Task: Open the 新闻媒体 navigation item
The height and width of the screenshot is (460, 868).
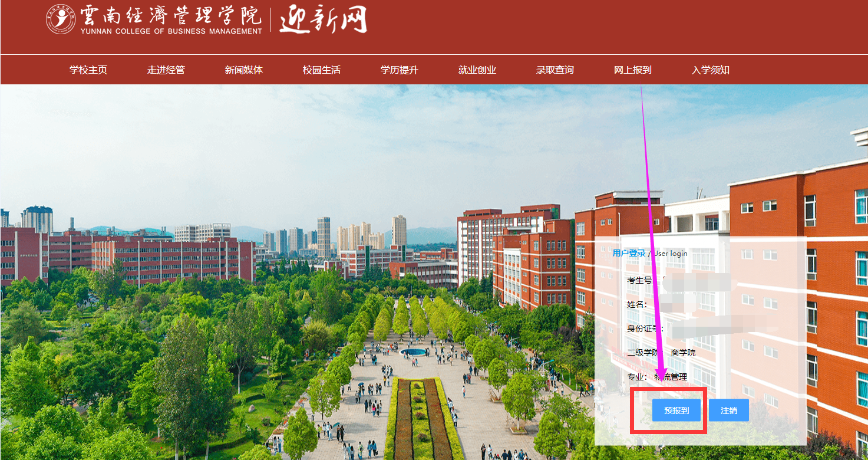Action: 244,70
